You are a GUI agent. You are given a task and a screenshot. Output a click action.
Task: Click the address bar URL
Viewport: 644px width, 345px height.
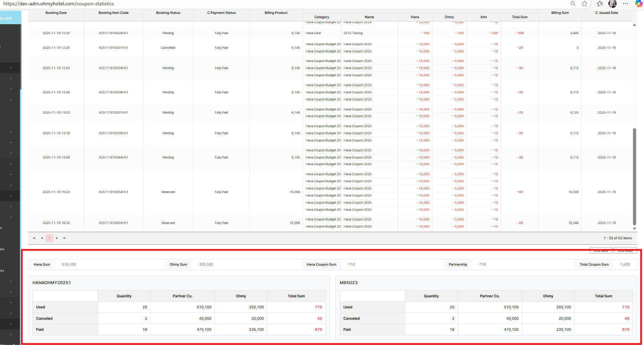[x=58, y=4]
